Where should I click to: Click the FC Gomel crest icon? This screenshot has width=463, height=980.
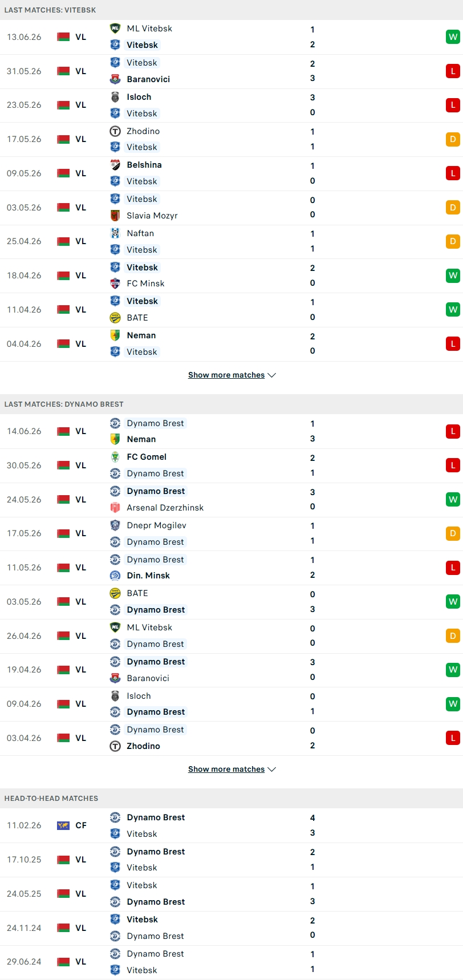click(x=115, y=457)
